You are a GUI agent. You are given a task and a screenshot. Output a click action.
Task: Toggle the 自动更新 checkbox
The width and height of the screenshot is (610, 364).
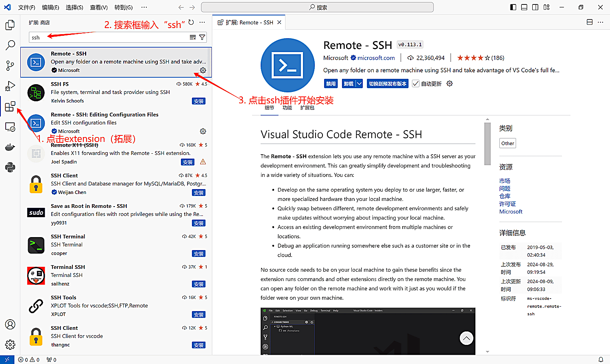[x=416, y=84]
